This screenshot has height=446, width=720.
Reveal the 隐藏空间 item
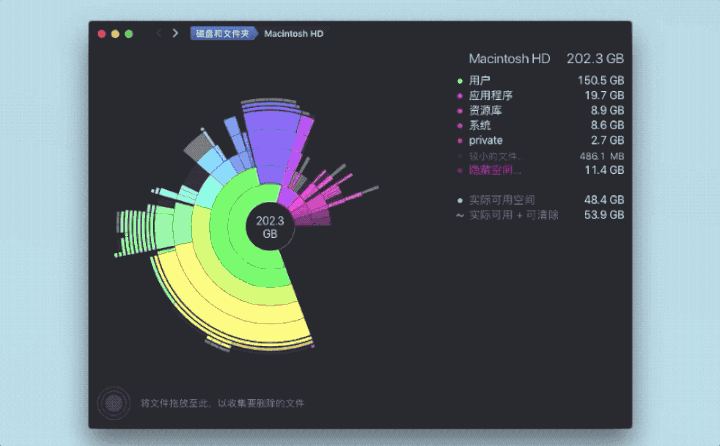pos(494,171)
